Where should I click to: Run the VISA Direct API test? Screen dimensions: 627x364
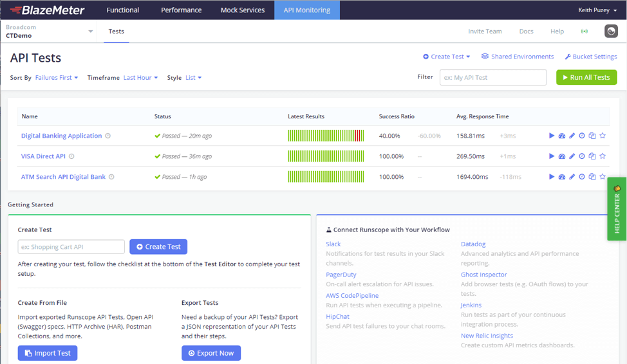(552, 156)
